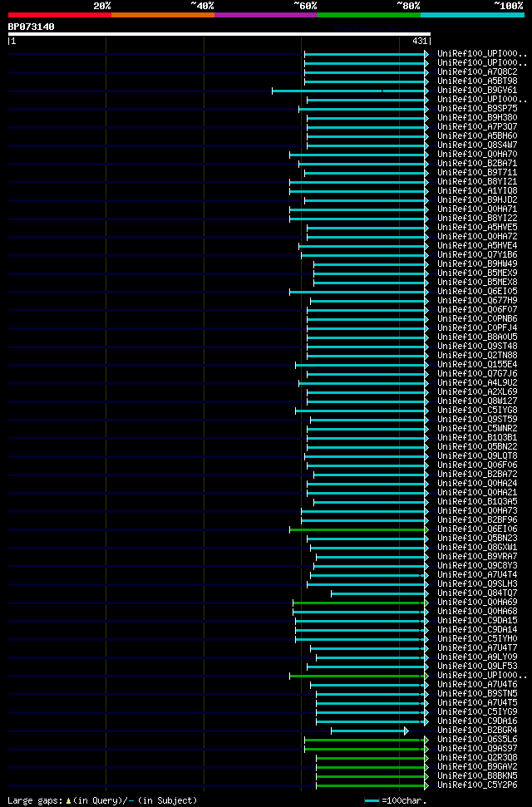Click the green ~80% identity legend bar
The width and height of the screenshot is (532, 807).
pos(369,15)
